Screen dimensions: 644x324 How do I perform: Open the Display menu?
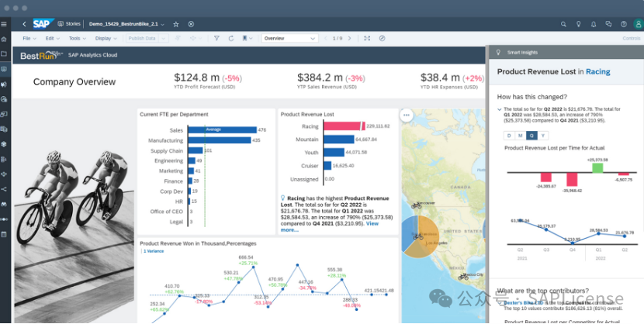click(106, 38)
